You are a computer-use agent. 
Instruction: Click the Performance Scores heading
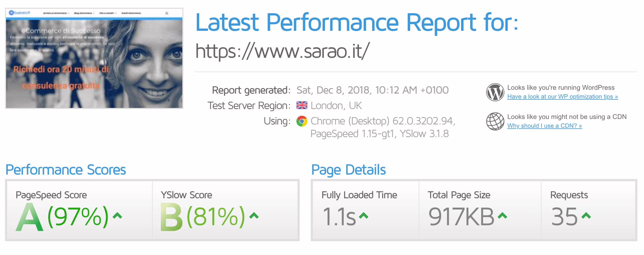click(x=66, y=170)
